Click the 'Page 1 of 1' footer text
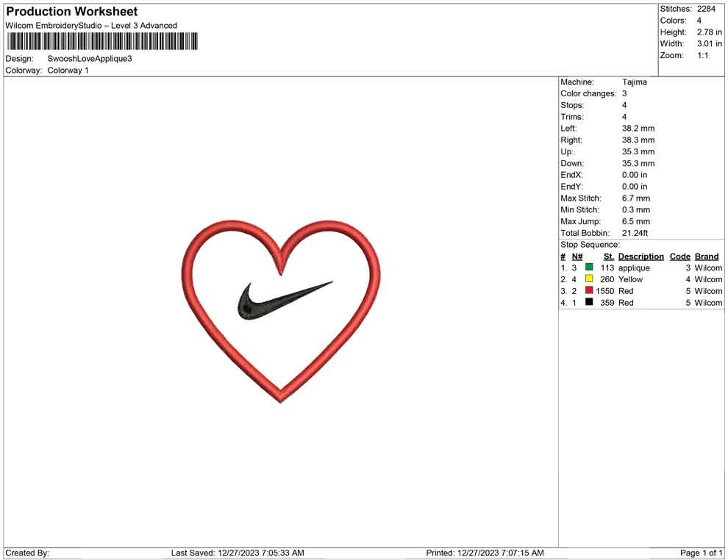728x560 pixels. [701, 553]
